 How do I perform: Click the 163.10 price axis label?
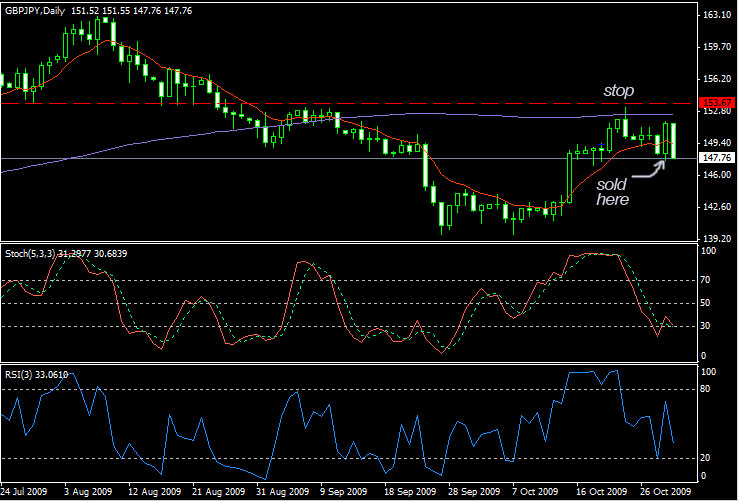[x=718, y=15]
